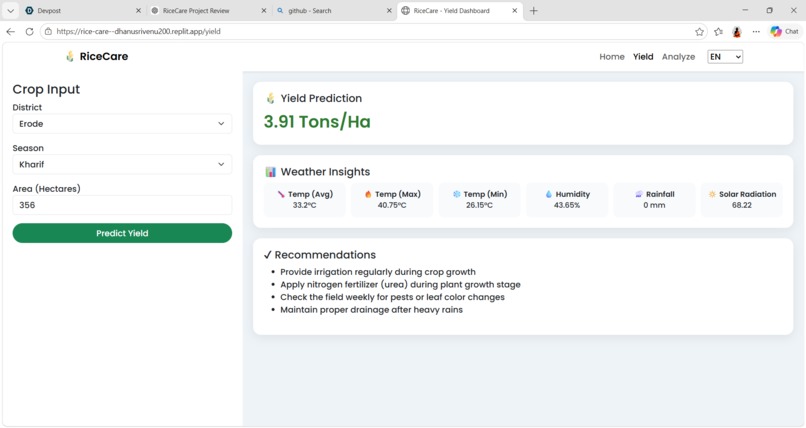Screen dimensions: 806x428
Task: Click the site info lock icon
Action: pyautogui.click(x=48, y=31)
